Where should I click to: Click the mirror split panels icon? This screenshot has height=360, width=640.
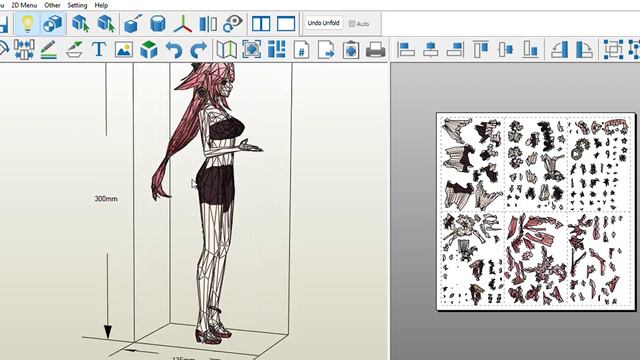(x=208, y=24)
